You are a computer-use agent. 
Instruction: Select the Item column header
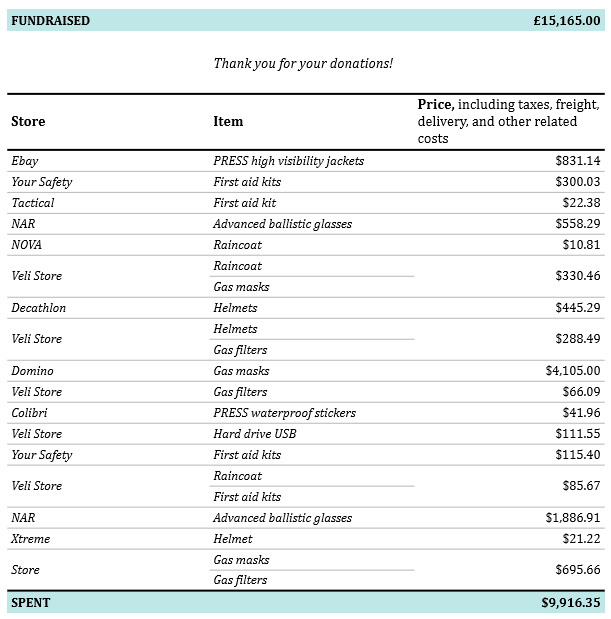point(228,122)
